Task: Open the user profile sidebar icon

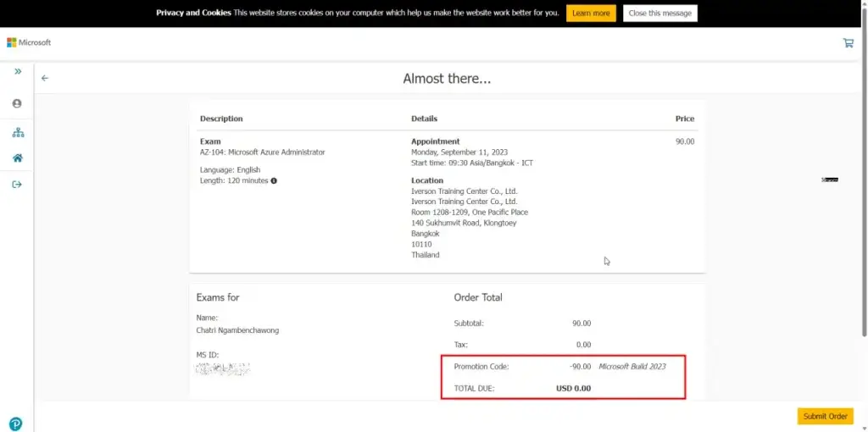Action: pyautogui.click(x=17, y=103)
